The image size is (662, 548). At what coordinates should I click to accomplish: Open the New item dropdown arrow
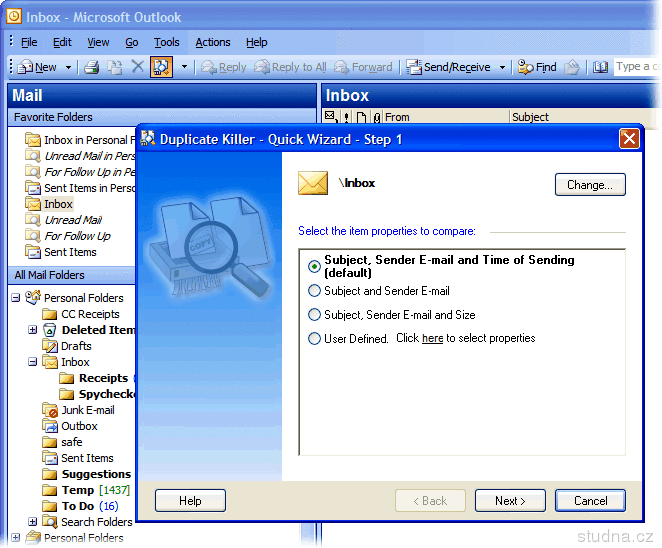(x=68, y=67)
